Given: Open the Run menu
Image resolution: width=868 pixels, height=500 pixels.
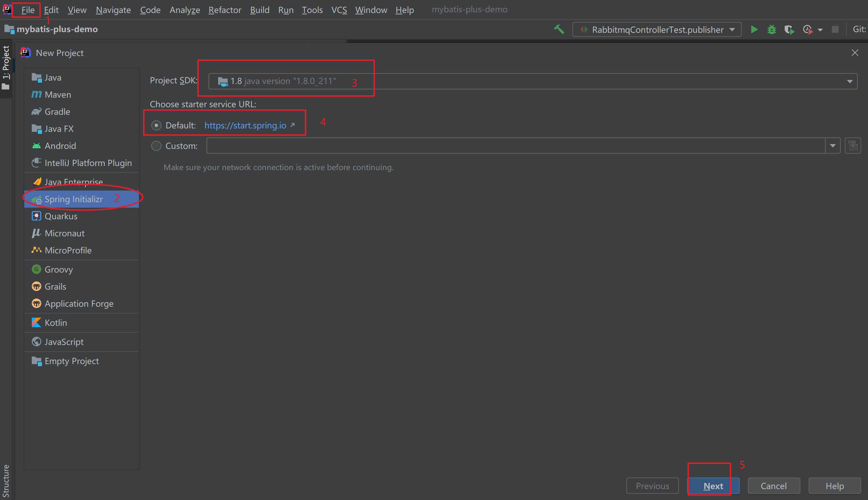Looking at the screenshot, I should [286, 10].
